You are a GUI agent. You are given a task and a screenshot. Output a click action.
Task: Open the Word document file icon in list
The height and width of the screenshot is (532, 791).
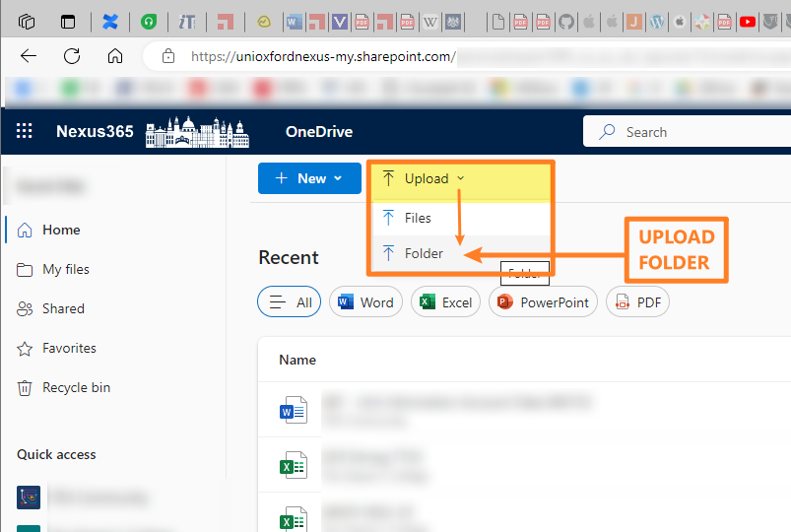coord(294,410)
